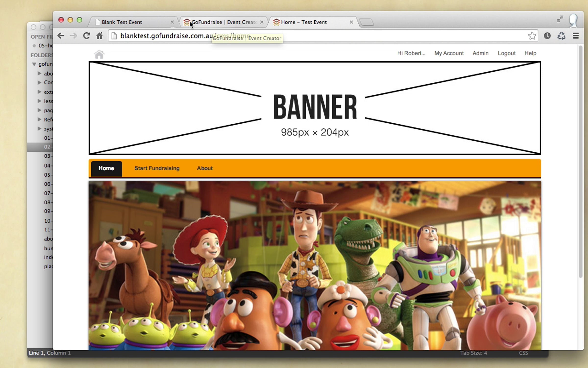Click Tab Size: 4 in the editor status bar
The height and width of the screenshot is (368, 588).
473,353
